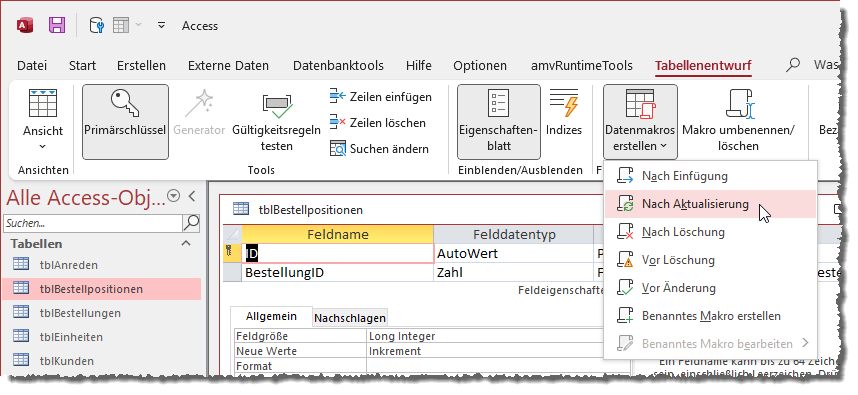
Task: Open the Allgemein properties tab
Action: click(x=271, y=316)
